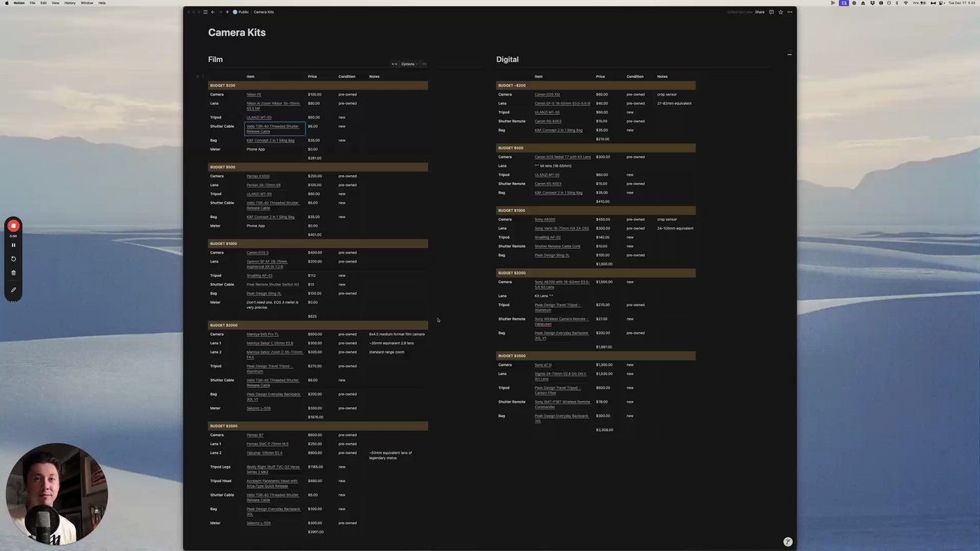Viewport: 980px width, 551px height.
Task: Open the Wi-Fi status menu
Action: pyautogui.click(x=906, y=3)
